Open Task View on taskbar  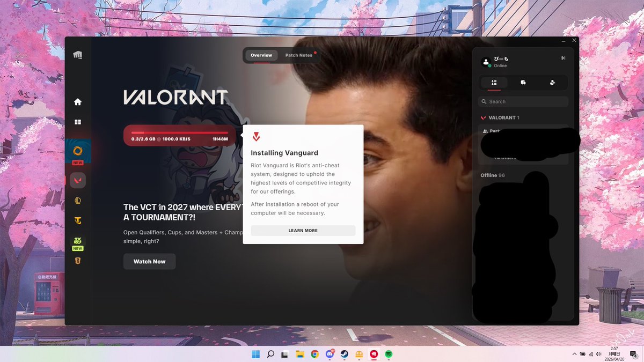pos(285,354)
